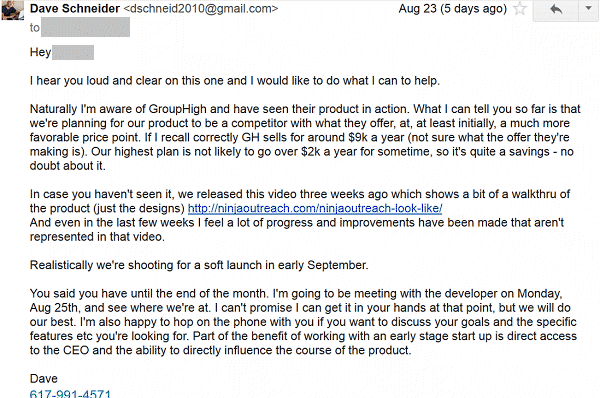The width and height of the screenshot is (600, 398).
Task: Click the 617-991-4571 phone number
Action: [70, 393]
